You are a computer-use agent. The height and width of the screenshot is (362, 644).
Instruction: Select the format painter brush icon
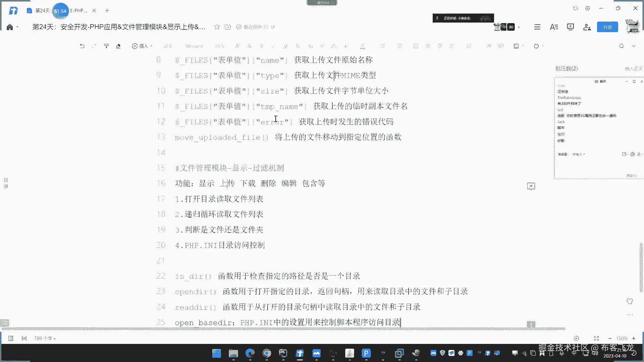pyautogui.click(x=106, y=46)
